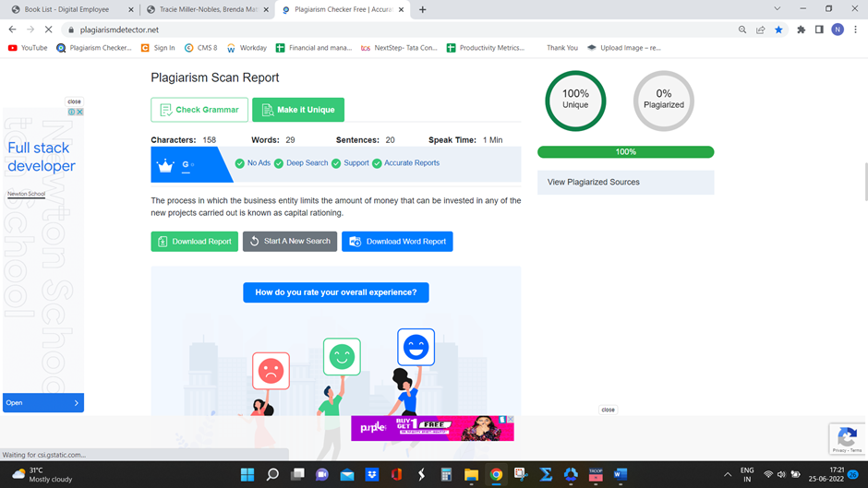Open the YouTube bookmark

coord(28,48)
